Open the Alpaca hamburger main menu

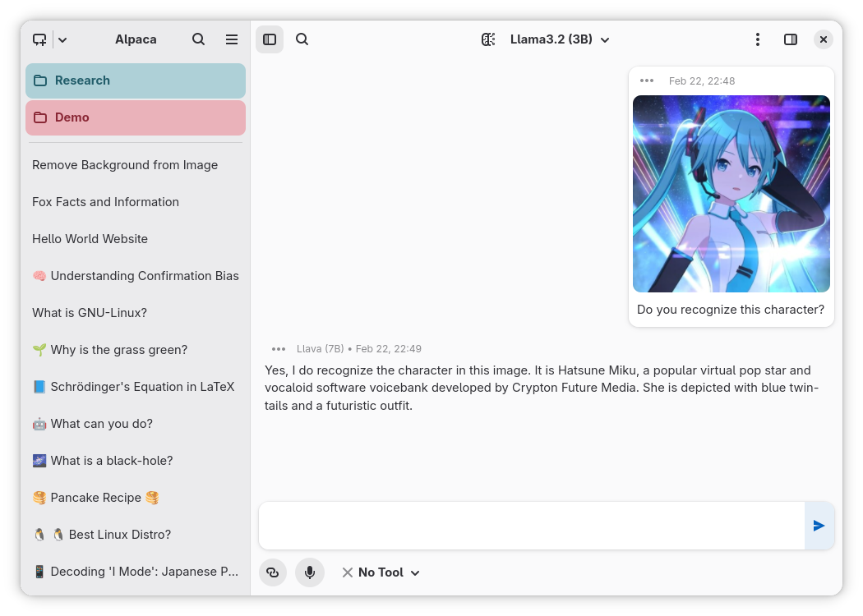click(232, 39)
